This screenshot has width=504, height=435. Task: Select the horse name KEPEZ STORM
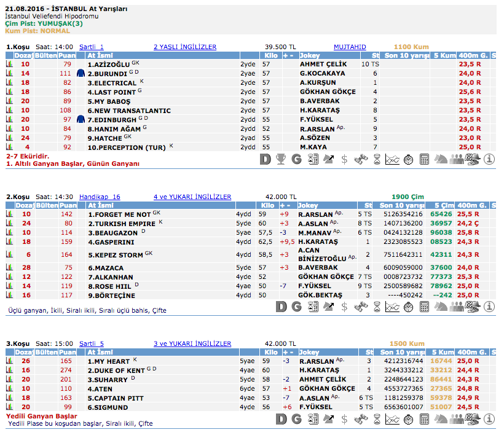[116, 254]
